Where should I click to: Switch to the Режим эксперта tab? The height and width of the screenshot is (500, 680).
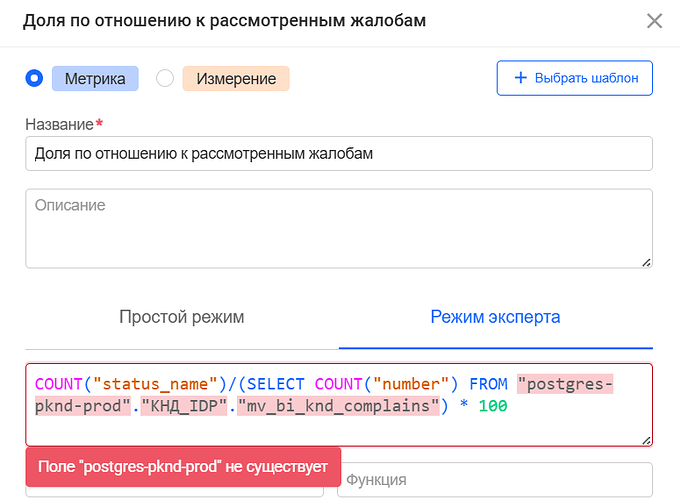(495, 317)
